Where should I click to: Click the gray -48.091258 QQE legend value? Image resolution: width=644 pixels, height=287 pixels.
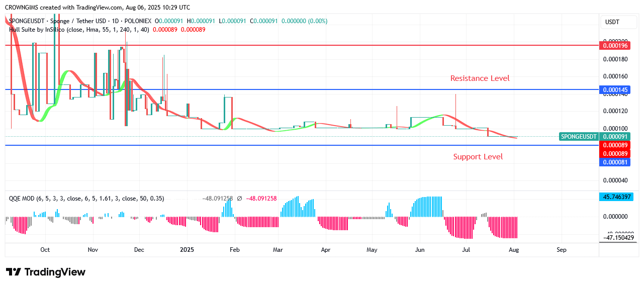click(217, 199)
